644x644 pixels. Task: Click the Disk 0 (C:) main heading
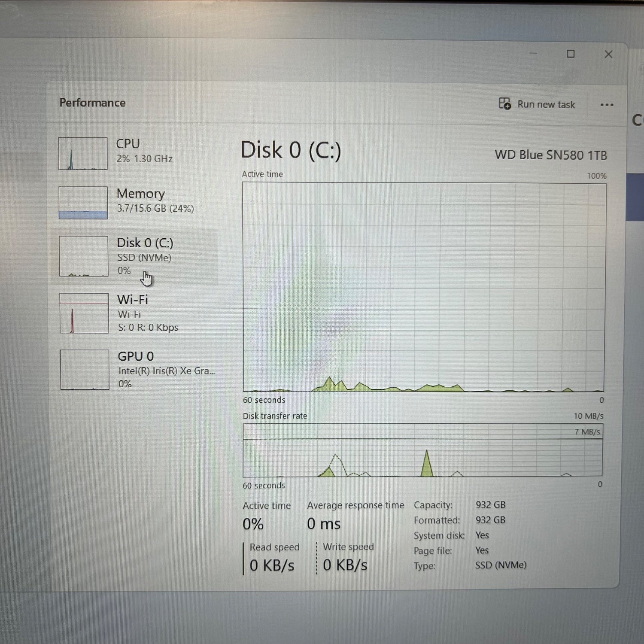(x=291, y=151)
